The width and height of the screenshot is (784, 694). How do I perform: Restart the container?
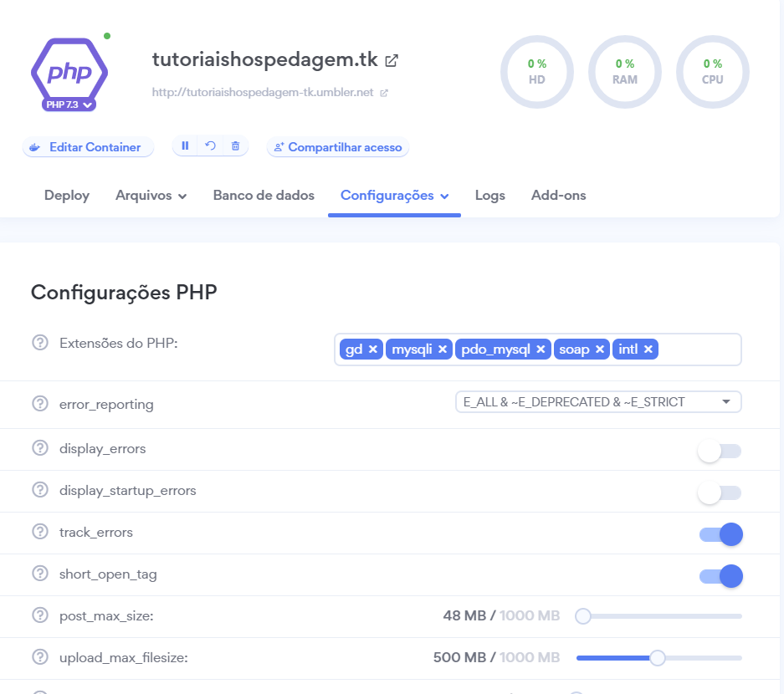point(209,146)
